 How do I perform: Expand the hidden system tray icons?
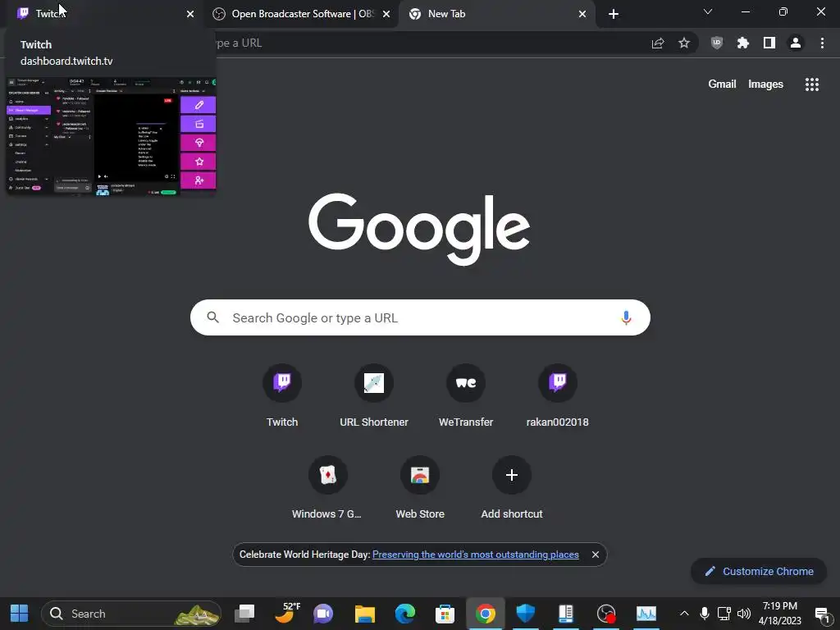(x=684, y=614)
